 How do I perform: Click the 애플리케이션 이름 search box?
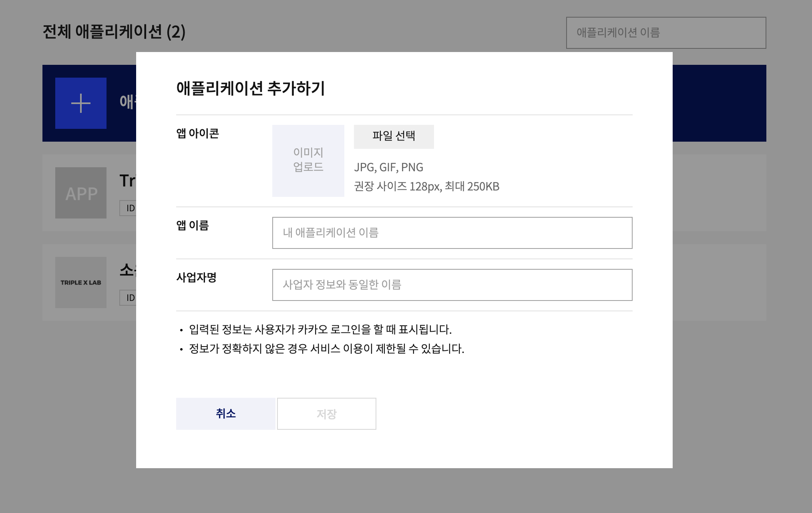[666, 33]
